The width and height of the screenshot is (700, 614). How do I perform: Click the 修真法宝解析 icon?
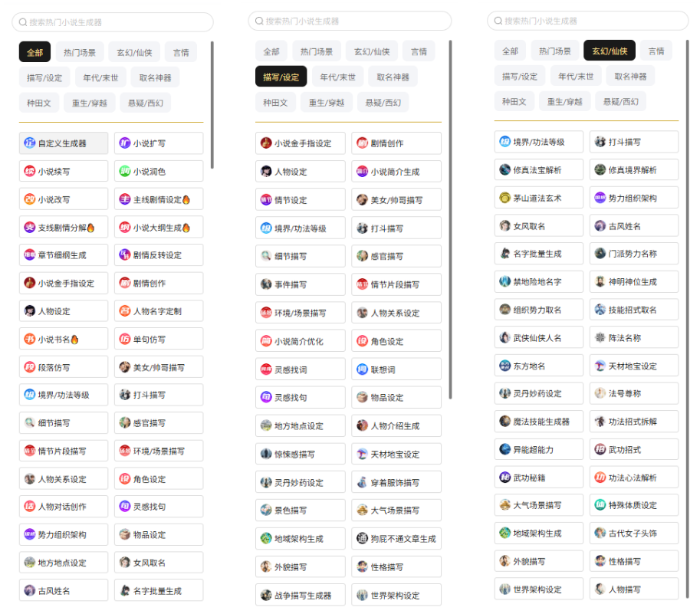(505, 169)
